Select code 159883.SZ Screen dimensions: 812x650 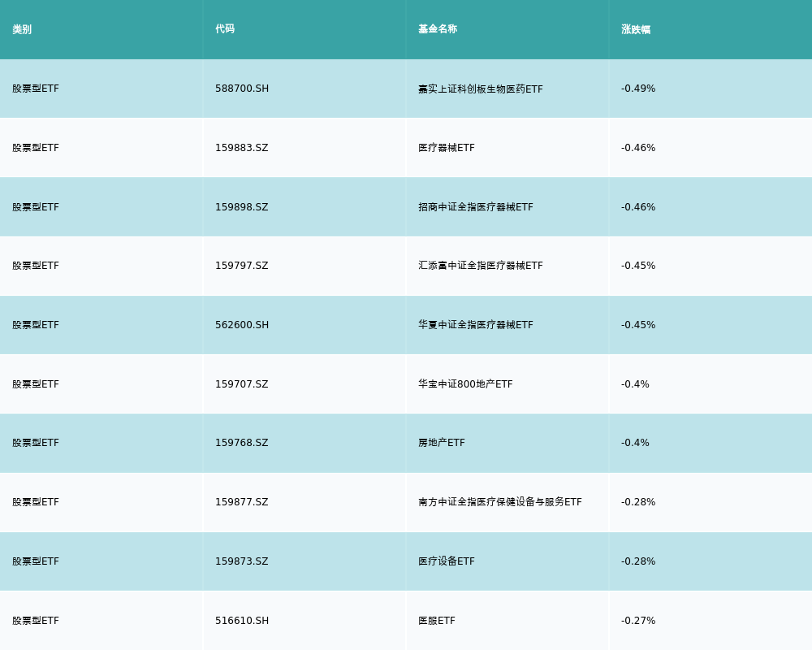241,148
